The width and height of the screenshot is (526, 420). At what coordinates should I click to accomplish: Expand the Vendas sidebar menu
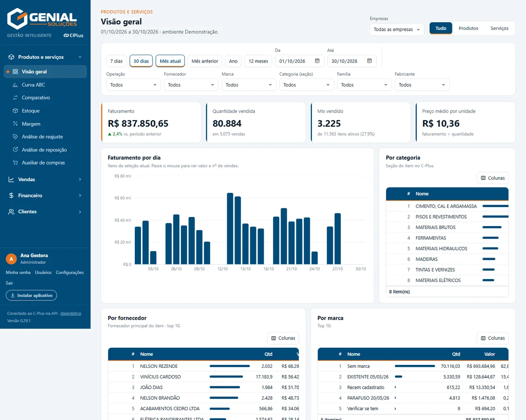click(x=45, y=180)
